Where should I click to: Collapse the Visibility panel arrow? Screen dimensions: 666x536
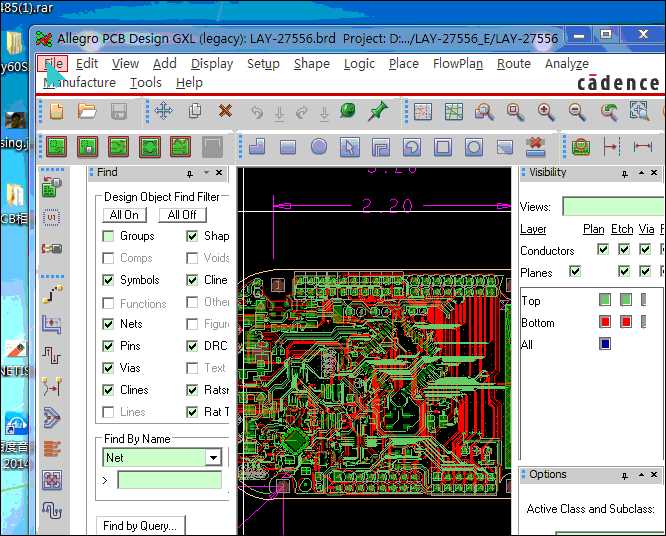pos(641,173)
